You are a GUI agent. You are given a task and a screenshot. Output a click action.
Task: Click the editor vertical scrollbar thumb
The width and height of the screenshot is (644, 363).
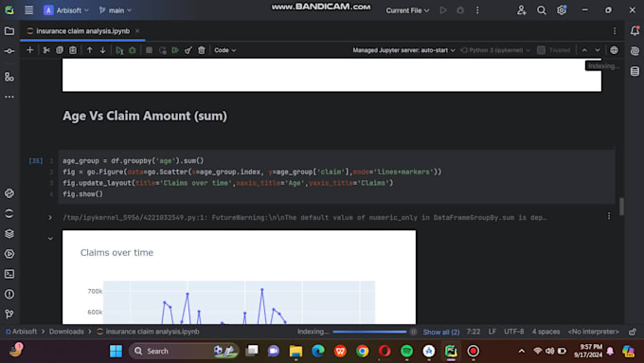coord(622,207)
